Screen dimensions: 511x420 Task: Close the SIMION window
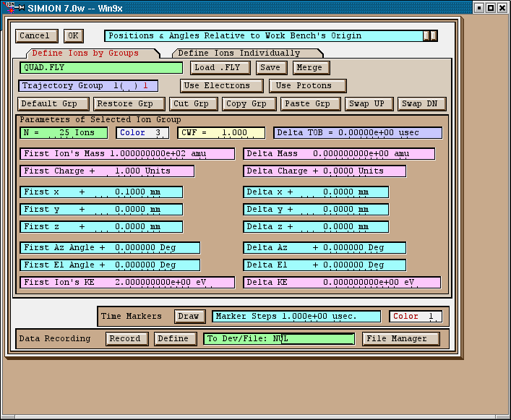point(502,8)
